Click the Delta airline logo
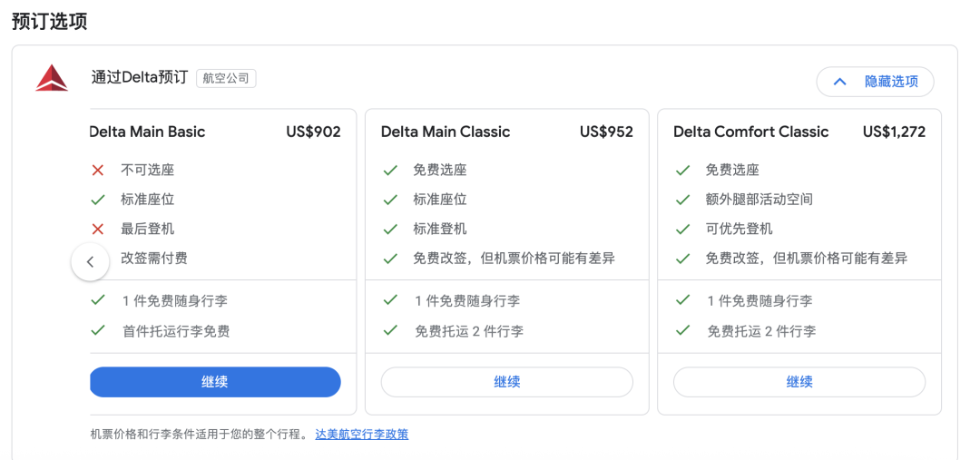This screenshot has height=460, width=980. coord(52,79)
